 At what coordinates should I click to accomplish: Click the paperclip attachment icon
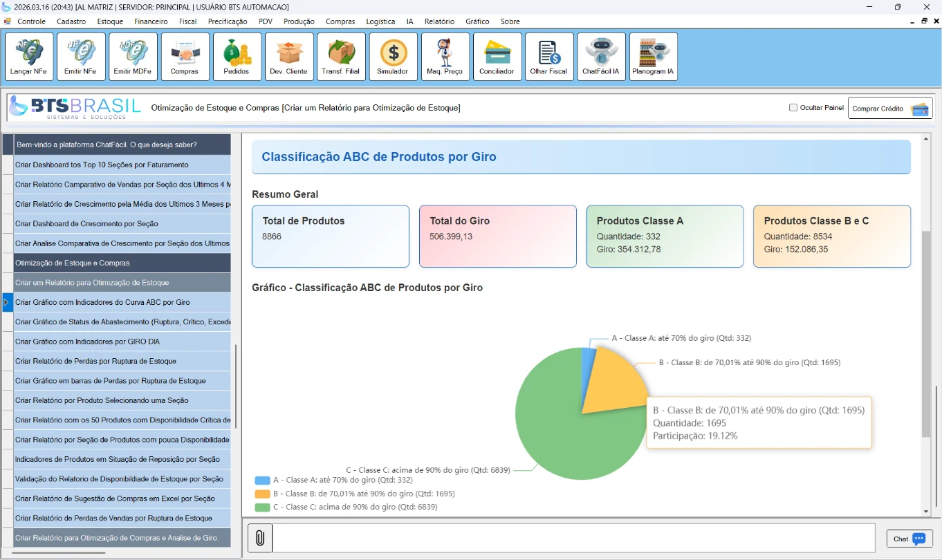tap(259, 538)
